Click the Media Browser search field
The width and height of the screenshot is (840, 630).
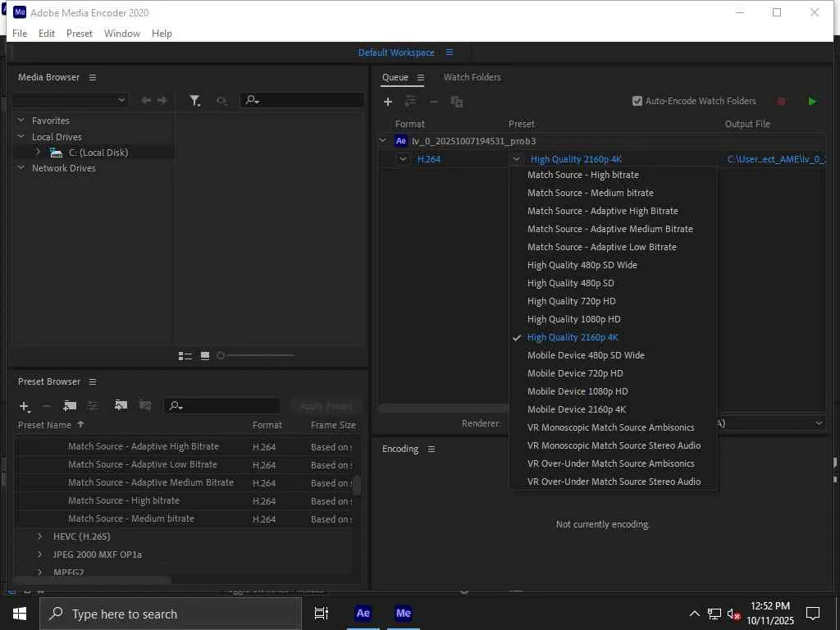pyautogui.click(x=302, y=100)
